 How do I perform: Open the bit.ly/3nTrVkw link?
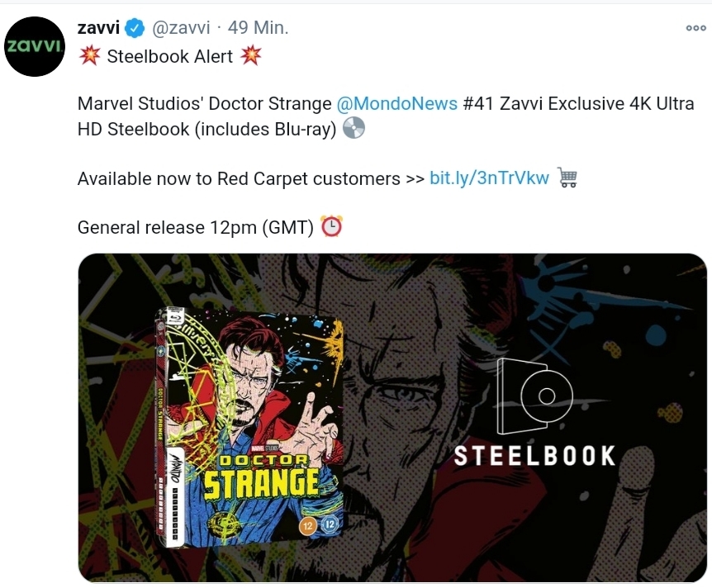coord(489,178)
